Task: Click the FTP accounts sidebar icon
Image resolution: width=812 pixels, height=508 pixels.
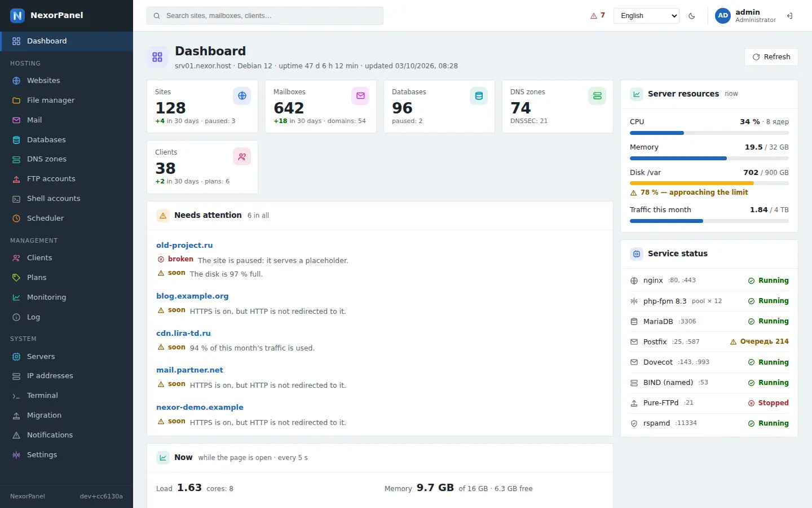Action: pyautogui.click(x=16, y=179)
